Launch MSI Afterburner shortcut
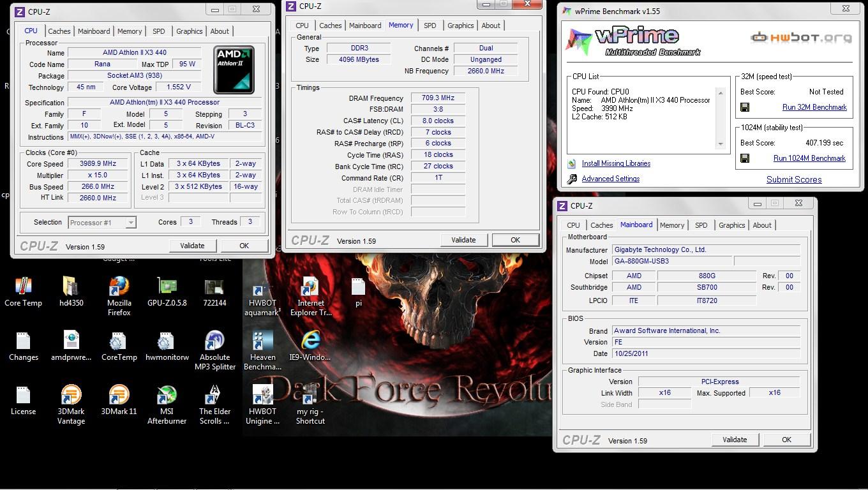 [167, 396]
